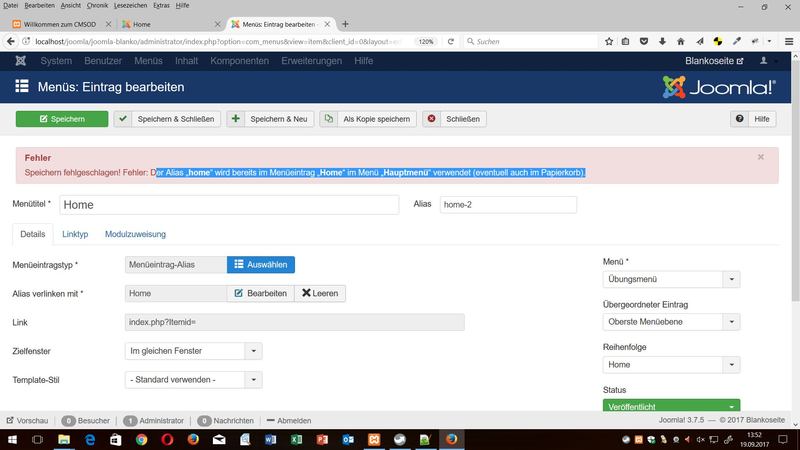800x450 pixels.
Task: Click the Firefox back arrow
Action: point(11,41)
